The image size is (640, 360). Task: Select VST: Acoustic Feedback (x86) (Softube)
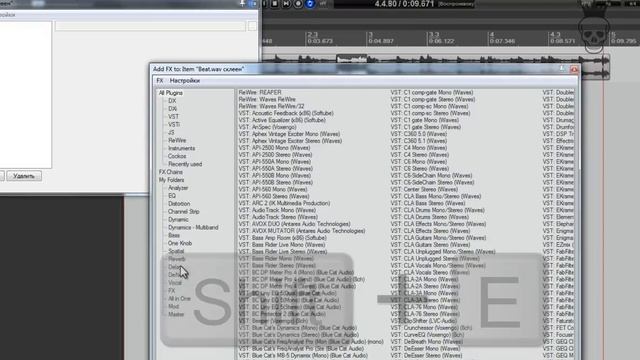[286, 113]
